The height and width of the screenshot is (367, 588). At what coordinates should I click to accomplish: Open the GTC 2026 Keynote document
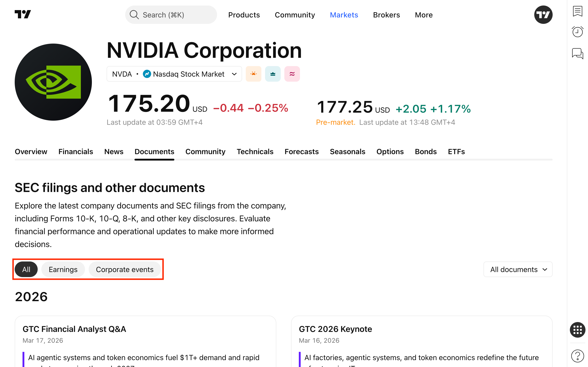[335, 329]
